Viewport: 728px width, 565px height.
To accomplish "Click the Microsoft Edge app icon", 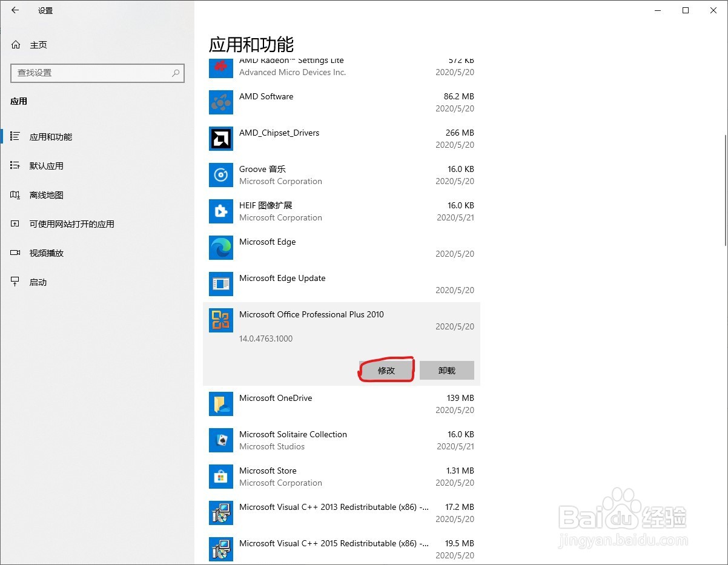I will pyautogui.click(x=221, y=248).
